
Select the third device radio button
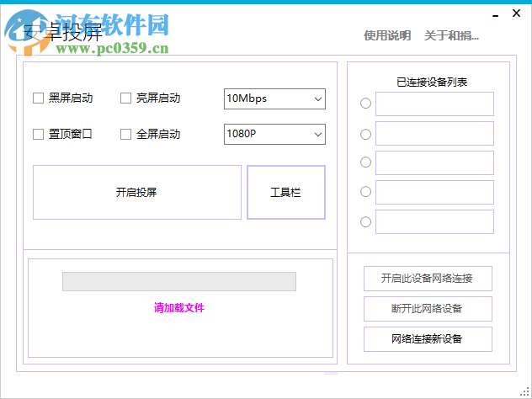365,162
